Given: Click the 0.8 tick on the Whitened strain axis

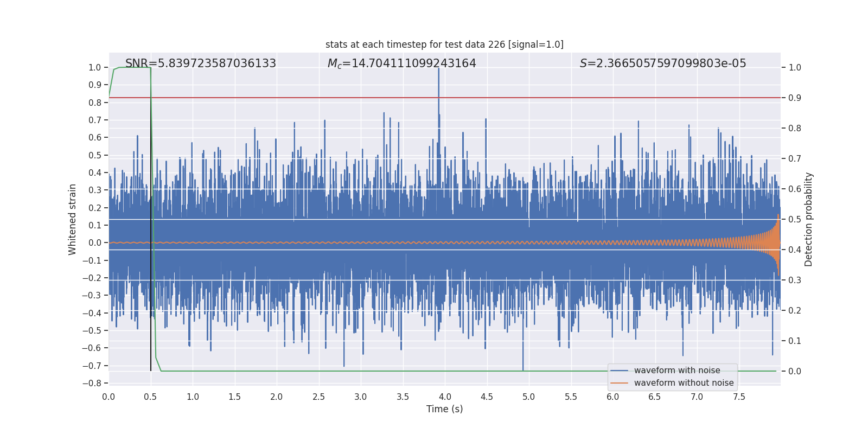Looking at the screenshot, I should (x=95, y=103).
